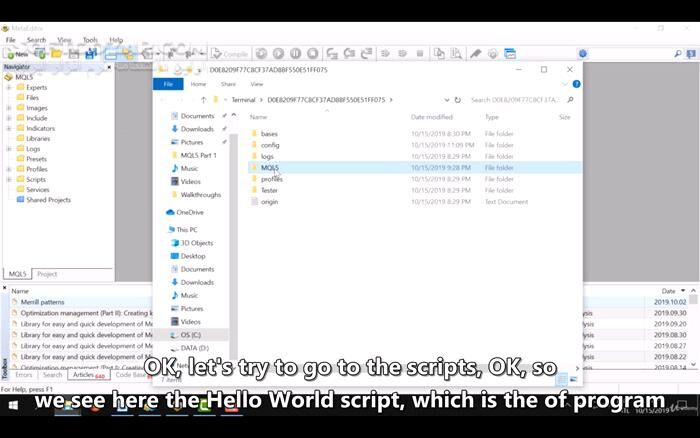This screenshot has height=438, width=700.
Task: Select 3D Objects in the sidebar
Action: coord(196,243)
